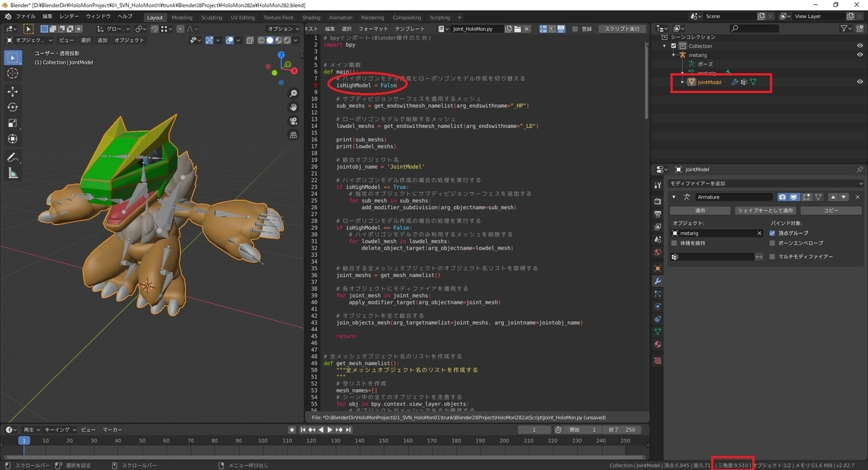868x470 pixels.
Task: Click the シェイプキーとして適用 button
Action: (765, 210)
